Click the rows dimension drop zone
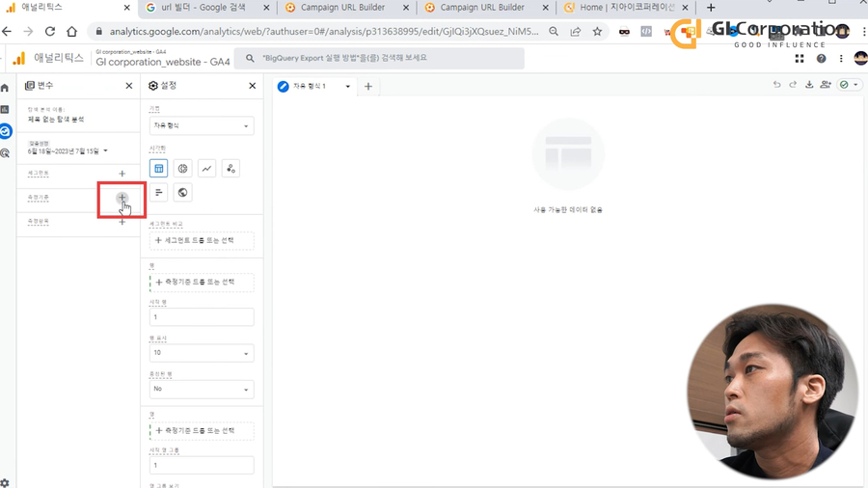The width and height of the screenshot is (868, 488). [x=202, y=283]
